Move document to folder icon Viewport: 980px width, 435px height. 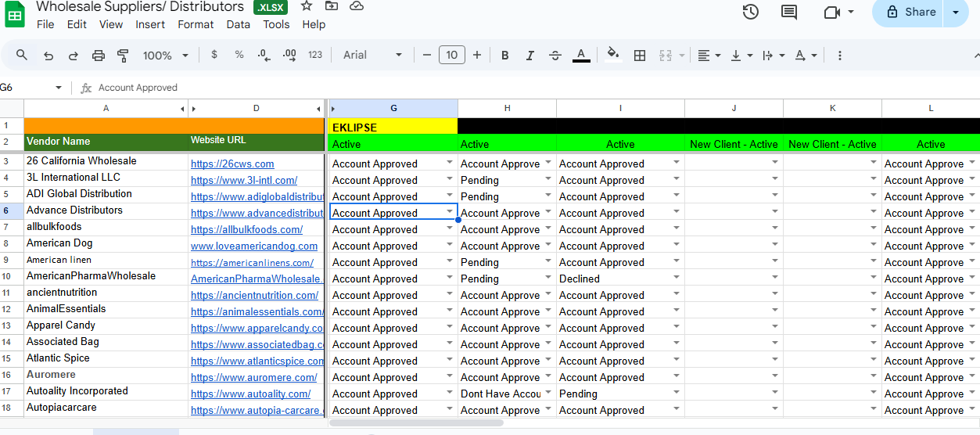click(x=332, y=6)
